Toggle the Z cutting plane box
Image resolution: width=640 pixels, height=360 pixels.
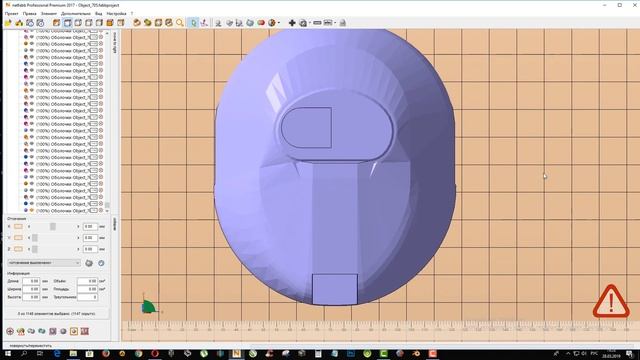coord(18,249)
